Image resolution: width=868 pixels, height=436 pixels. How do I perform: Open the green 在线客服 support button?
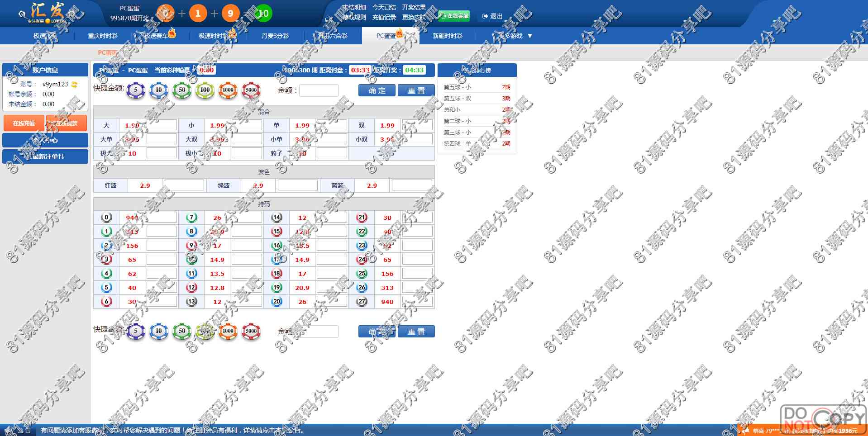tap(454, 16)
